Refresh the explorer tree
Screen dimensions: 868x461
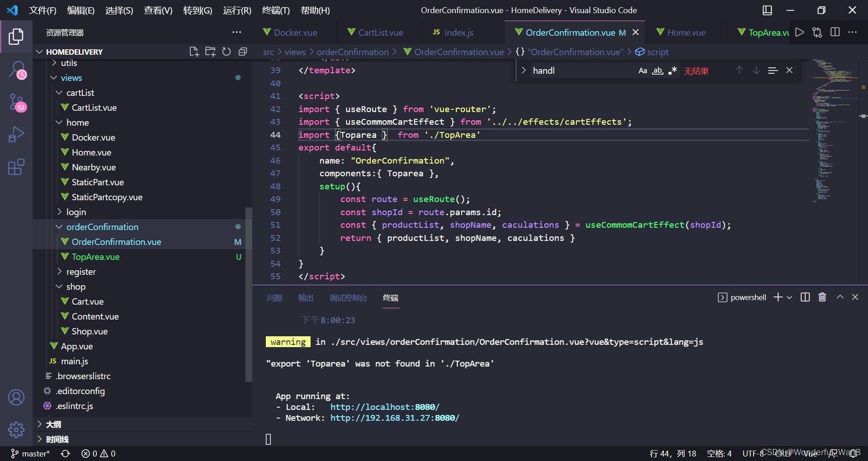226,52
